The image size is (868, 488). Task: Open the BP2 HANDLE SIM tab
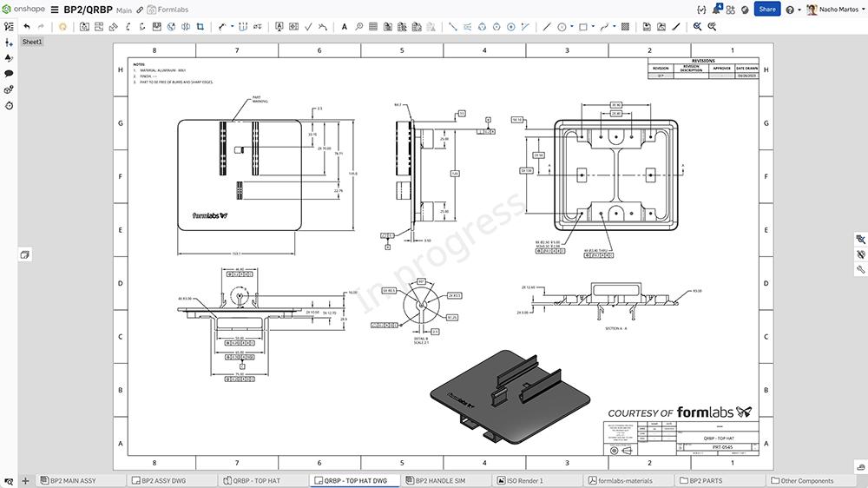(x=443, y=480)
